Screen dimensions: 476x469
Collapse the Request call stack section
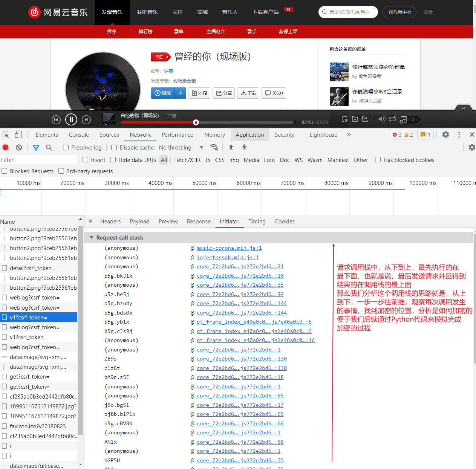point(91,238)
